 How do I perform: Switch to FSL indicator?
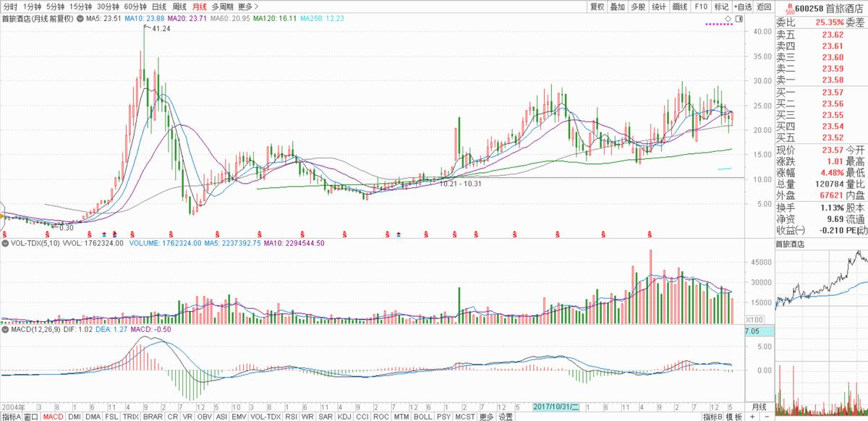point(111,417)
